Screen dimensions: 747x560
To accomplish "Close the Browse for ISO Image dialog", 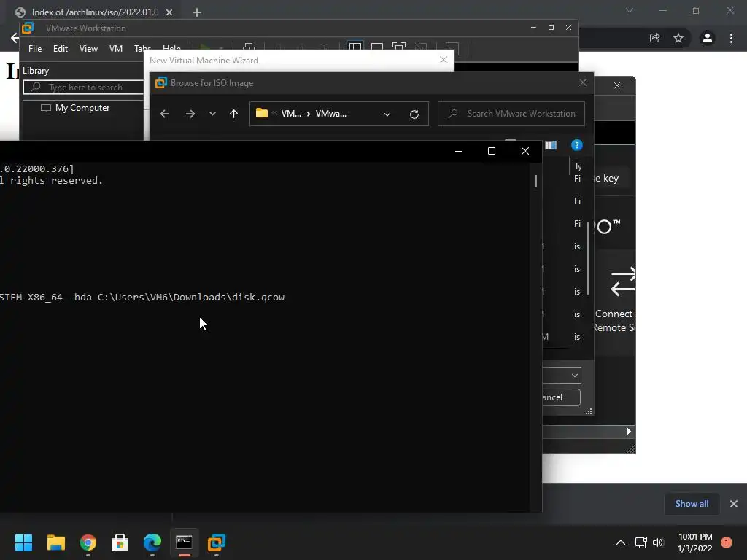I will click(583, 82).
